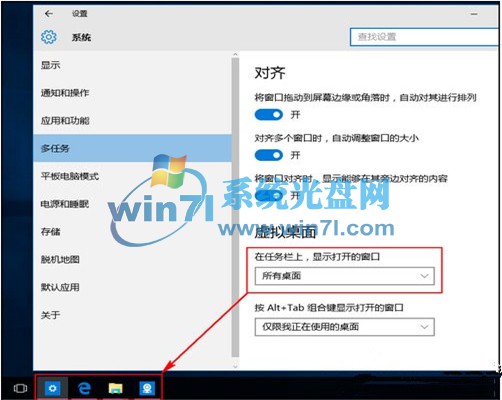Screen dimensions: 502x400
Task: Select '默认应用' in the sidebar
Action: 132,287
